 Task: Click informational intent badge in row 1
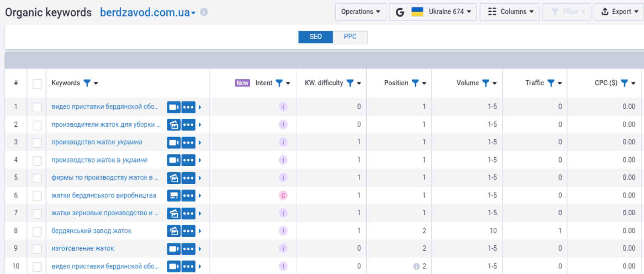283,107
